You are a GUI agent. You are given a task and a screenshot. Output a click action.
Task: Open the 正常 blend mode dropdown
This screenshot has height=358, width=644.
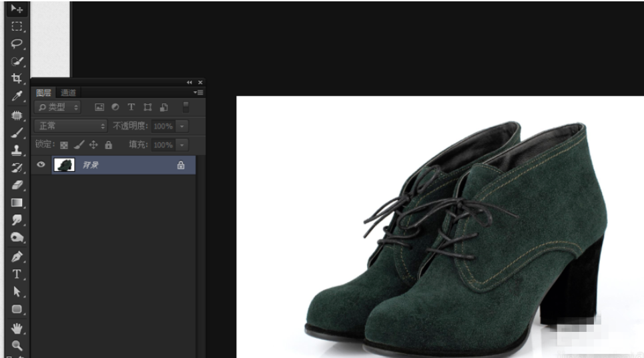click(x=71, y=126)
